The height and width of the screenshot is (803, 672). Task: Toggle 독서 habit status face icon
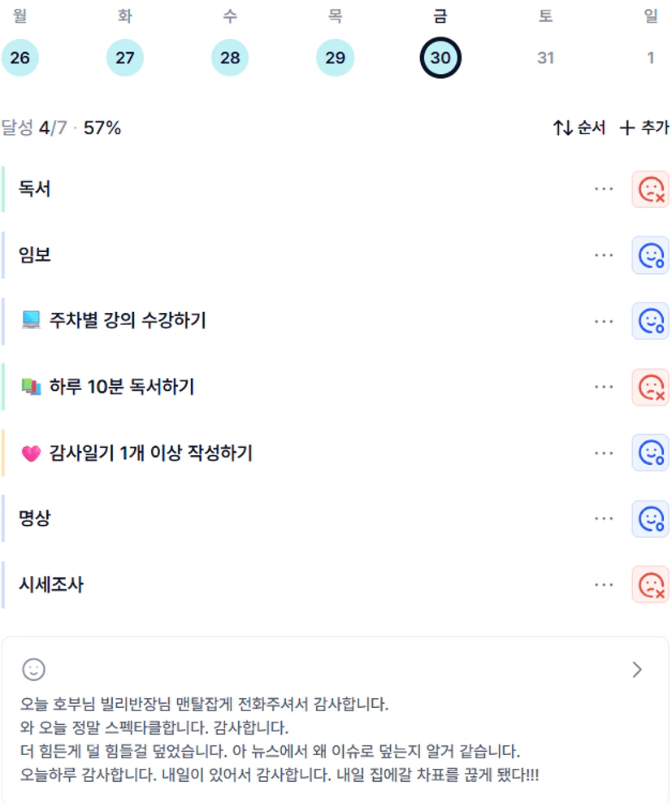point(650,189)
